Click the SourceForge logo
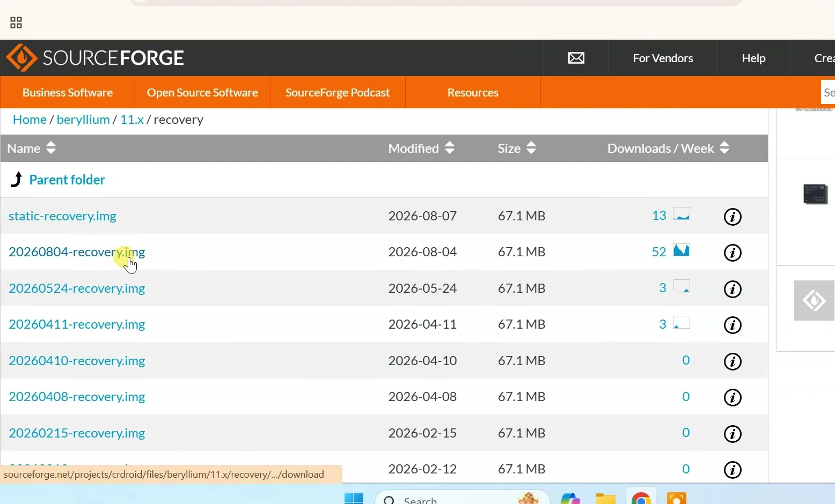 [x=95, y=58]
